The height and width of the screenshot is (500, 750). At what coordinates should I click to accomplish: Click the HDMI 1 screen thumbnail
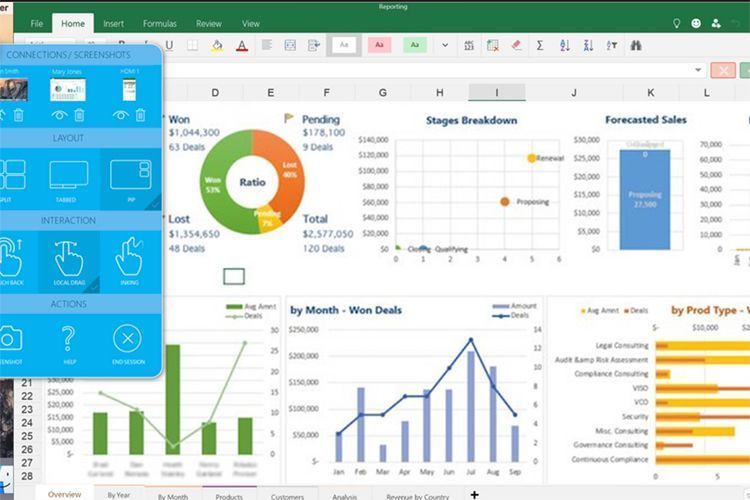pyautogui.click(x=129, y=89)
